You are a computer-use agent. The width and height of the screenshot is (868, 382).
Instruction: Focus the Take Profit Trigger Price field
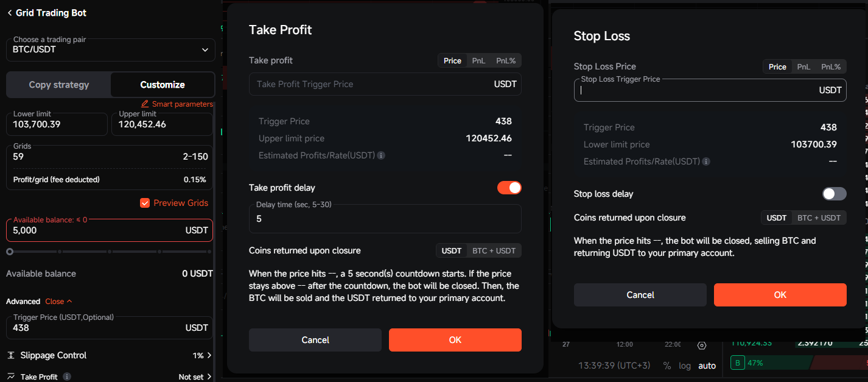point(385,84)
